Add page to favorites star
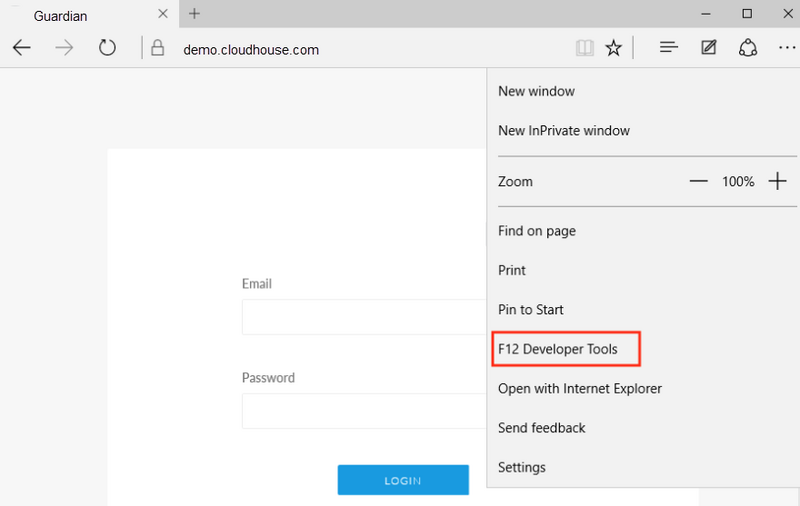This screenshot has width=800, height=506. coord(614,48)
